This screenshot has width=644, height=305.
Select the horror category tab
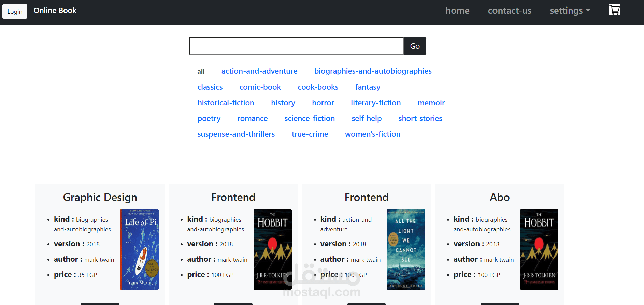(323, 103)
